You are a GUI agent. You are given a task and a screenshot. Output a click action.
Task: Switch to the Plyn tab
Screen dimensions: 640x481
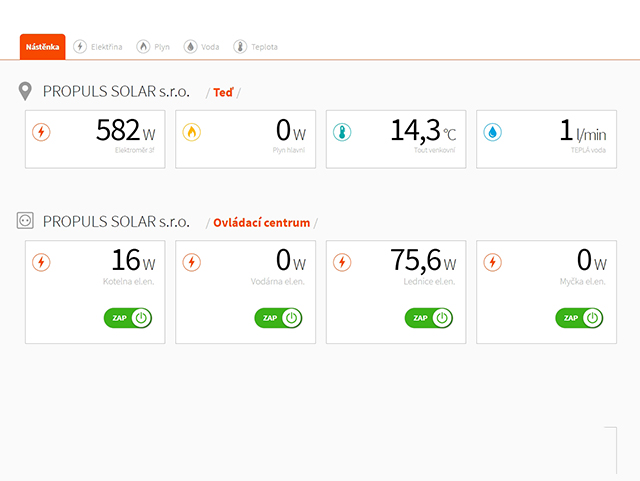(x=153, y=46)
